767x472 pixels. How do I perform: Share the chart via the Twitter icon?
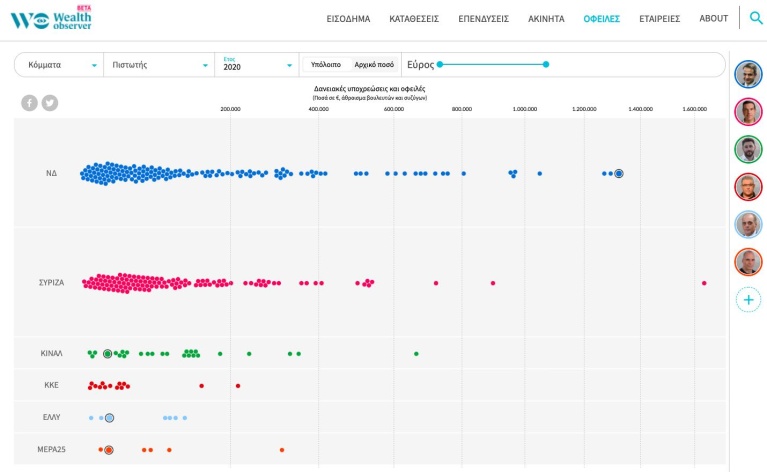(x=50, y=103)
